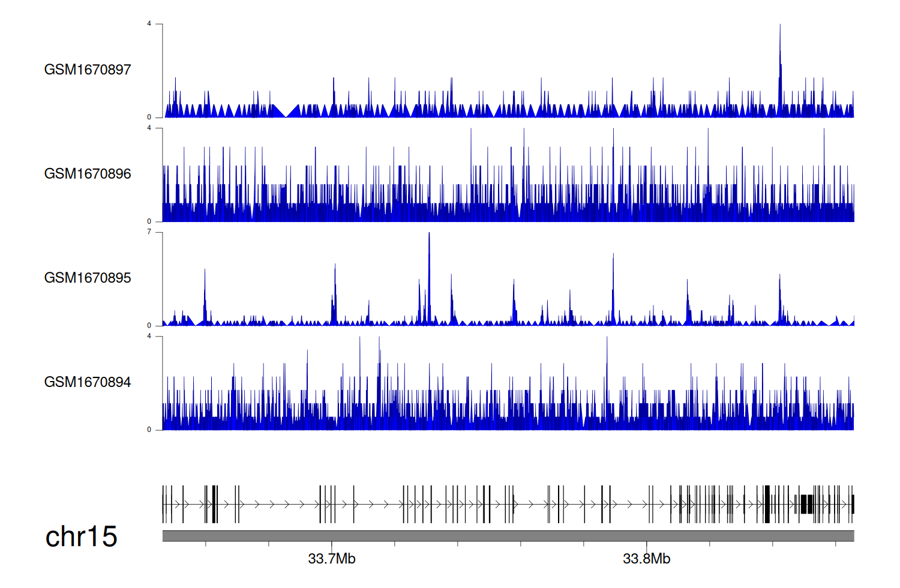The width and height of the screenshot is (900, 588).
Task: Click the y-axis zero of GSM1670894 track
Action: pos(149,430)
